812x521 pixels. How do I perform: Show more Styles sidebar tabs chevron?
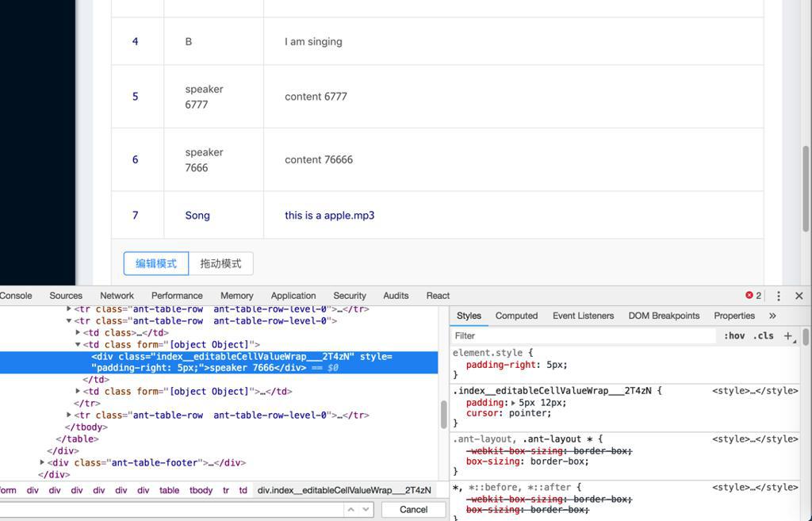click(772, 316)
